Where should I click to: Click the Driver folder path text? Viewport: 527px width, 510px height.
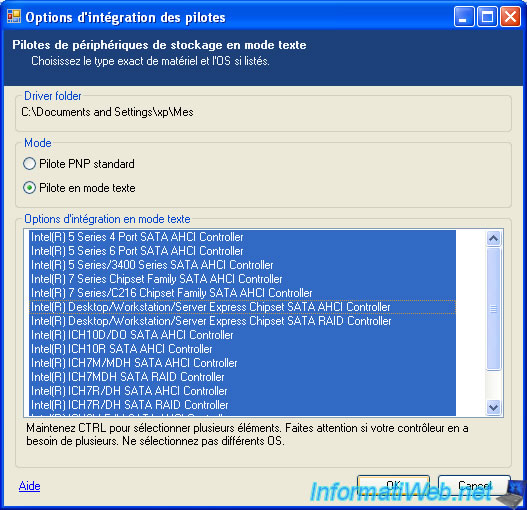click(x=107, y=112)
